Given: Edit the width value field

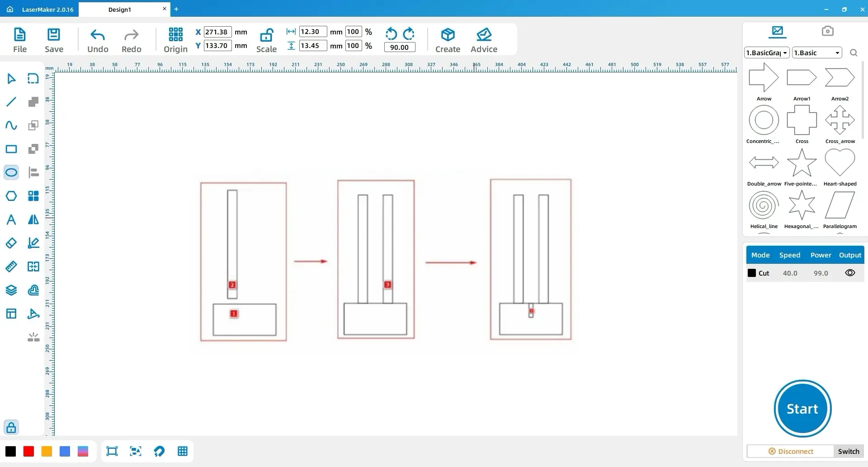Looking at the screenshot, I should coord(313,32).
